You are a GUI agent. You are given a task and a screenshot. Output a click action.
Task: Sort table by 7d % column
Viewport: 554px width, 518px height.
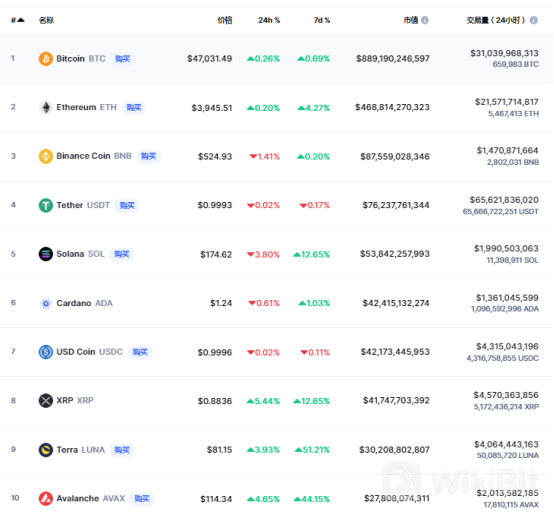click(322, 20)
